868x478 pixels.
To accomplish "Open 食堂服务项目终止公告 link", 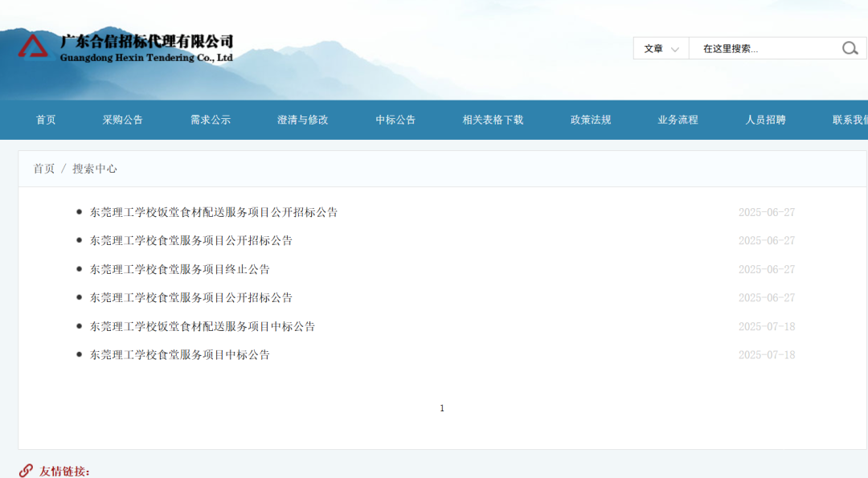I will point(180,269).
